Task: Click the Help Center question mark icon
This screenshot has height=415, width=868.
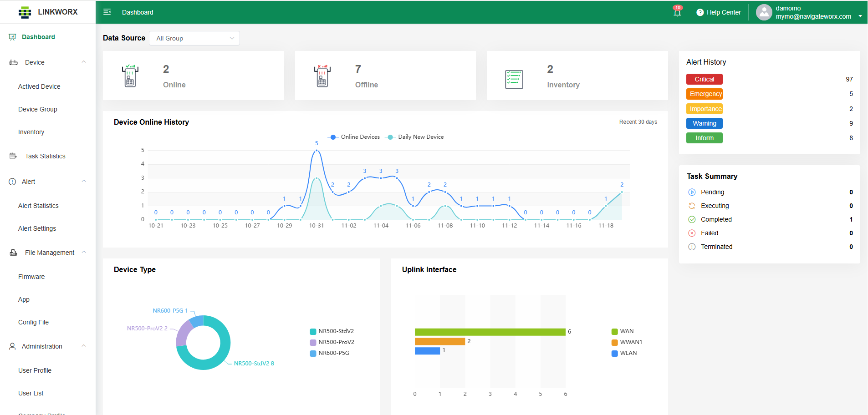Action: (x=700, y=13)
